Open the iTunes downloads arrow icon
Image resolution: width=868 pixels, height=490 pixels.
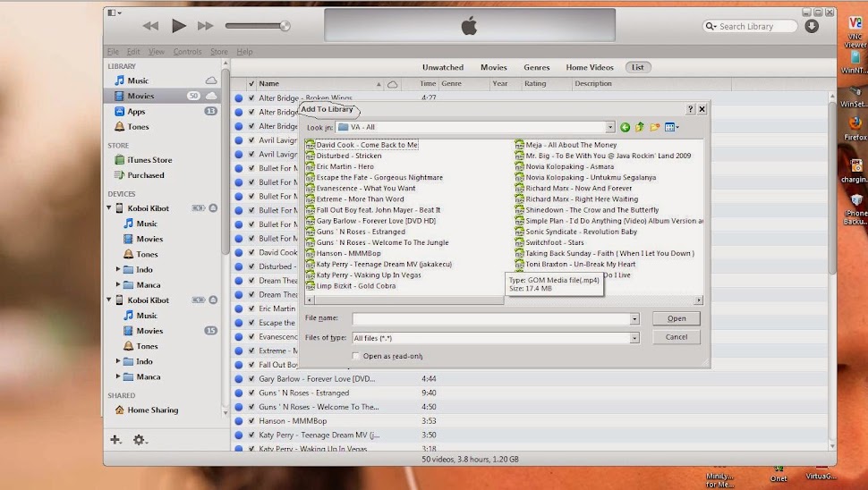[x=812, y=26]
